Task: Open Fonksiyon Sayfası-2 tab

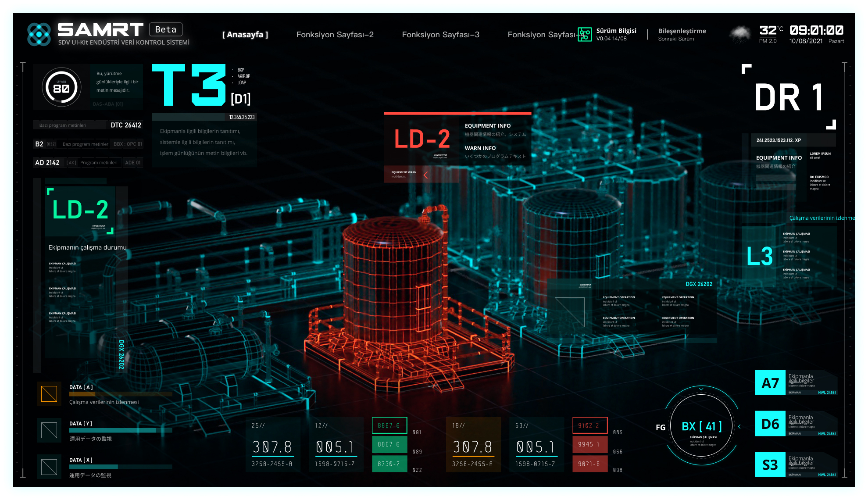Action: coord(335,35)
